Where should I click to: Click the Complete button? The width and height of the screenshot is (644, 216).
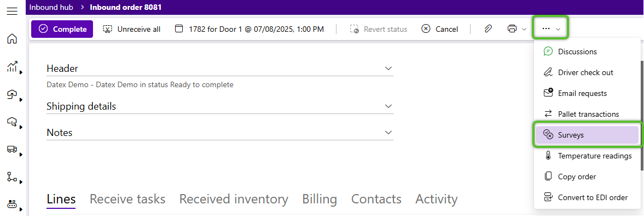point(62,29)
